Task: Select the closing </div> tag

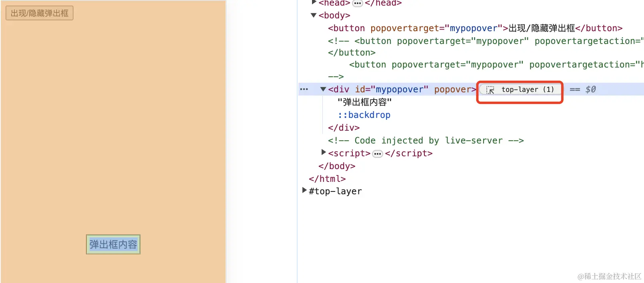Action: pos(344,128)
